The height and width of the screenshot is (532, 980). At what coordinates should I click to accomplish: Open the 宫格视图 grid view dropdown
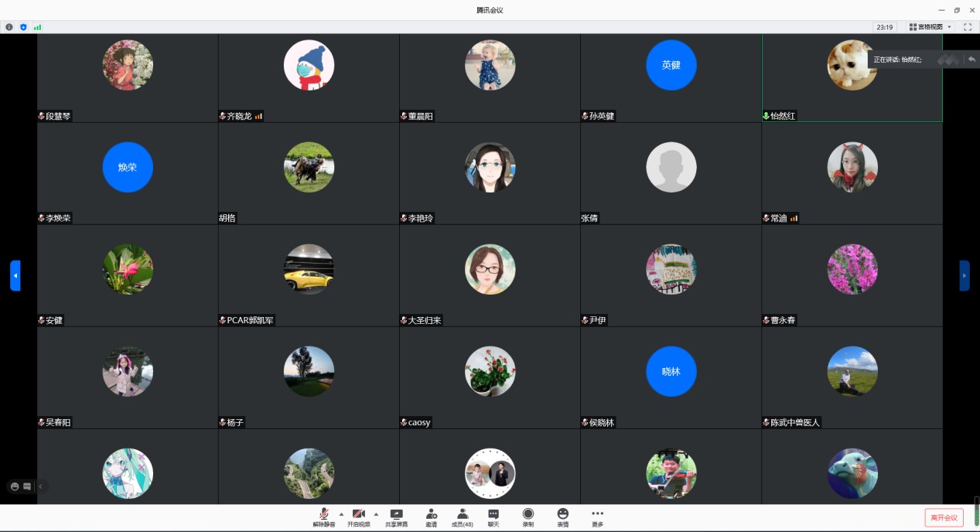930,27
